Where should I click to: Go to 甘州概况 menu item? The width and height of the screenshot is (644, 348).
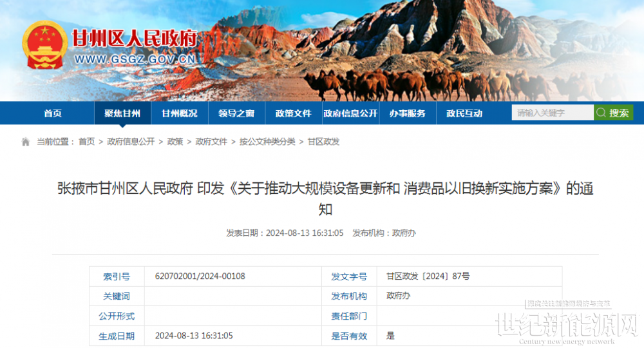179,113
